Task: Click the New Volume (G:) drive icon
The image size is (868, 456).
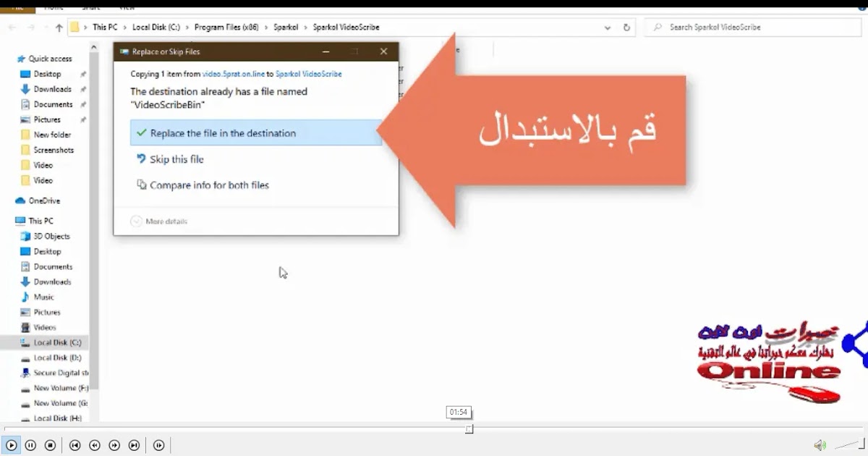Action: click(x=26, y=403)
